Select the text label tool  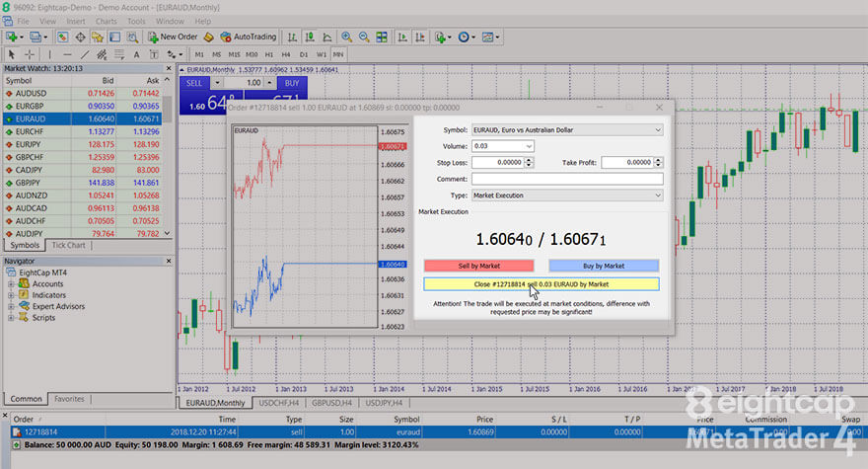(154, 54)
